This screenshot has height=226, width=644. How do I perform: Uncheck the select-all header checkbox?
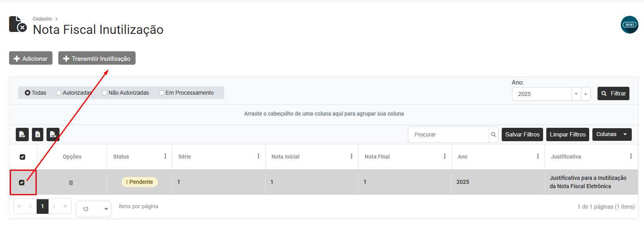(x=22, y=157)
